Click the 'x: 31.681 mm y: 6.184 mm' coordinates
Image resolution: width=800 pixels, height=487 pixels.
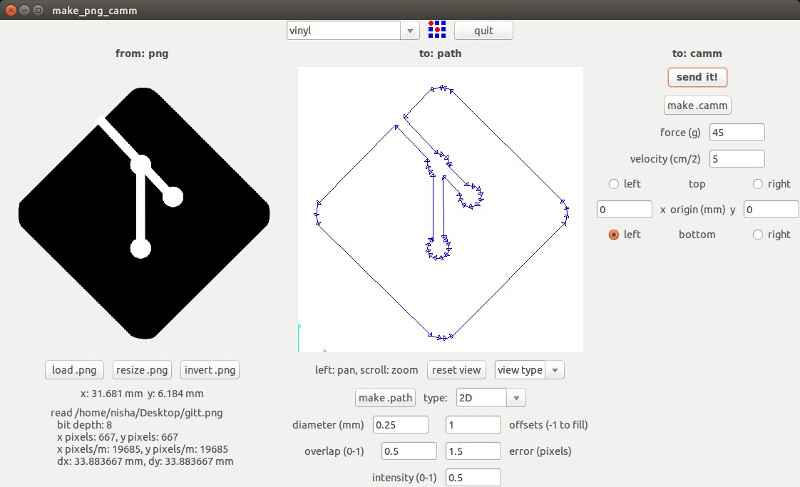point(142,393)
